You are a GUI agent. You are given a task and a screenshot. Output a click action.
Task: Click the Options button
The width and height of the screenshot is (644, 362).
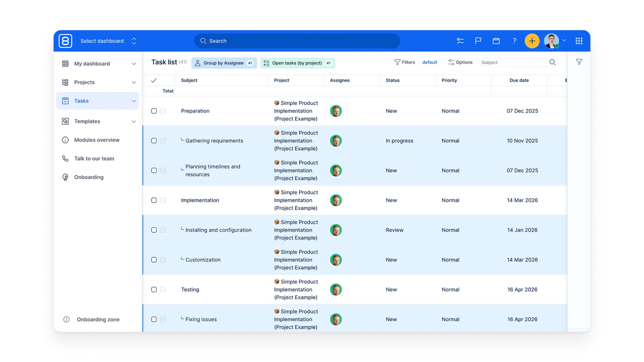[x=460, y=62]
